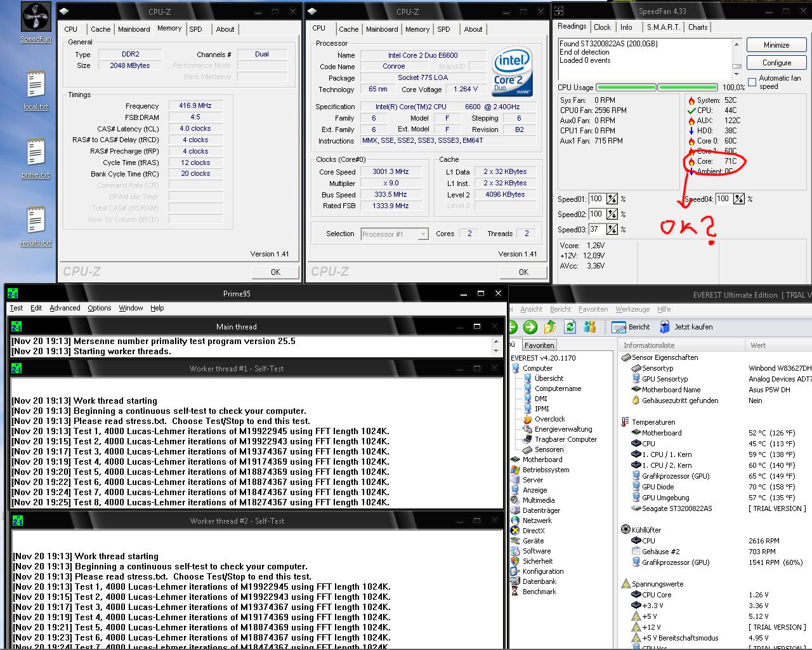This screenshot has width=812, height=650.
Task: Click the Jetzt kaufen shopping bag icon
Action: pos(665,327)
